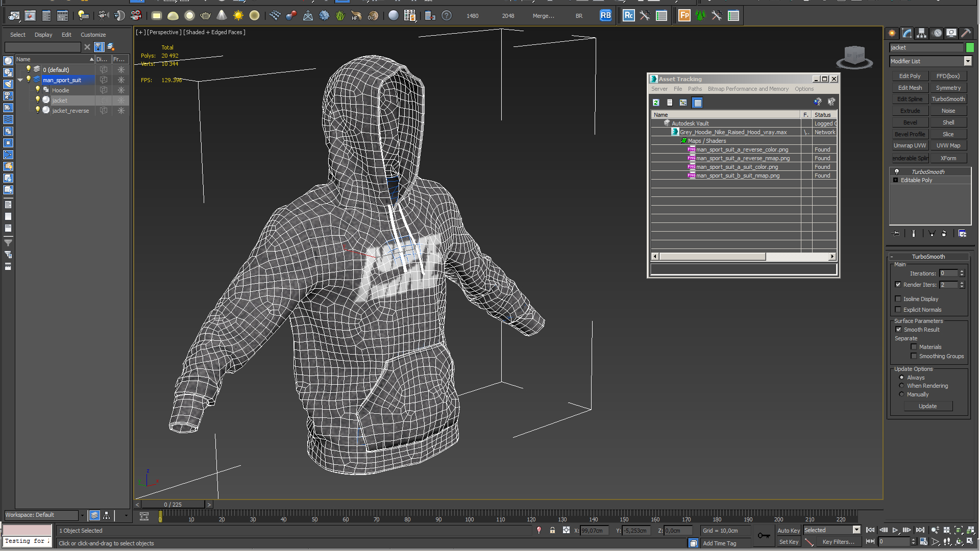The image size is (980, 551).
Task: Open the Hierarchy command panel tab
Action: click(922, 33)
